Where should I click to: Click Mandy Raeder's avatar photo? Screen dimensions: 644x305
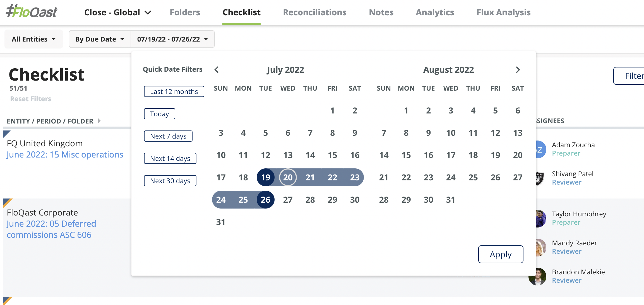pyautogui.click(x=541, y=247)
